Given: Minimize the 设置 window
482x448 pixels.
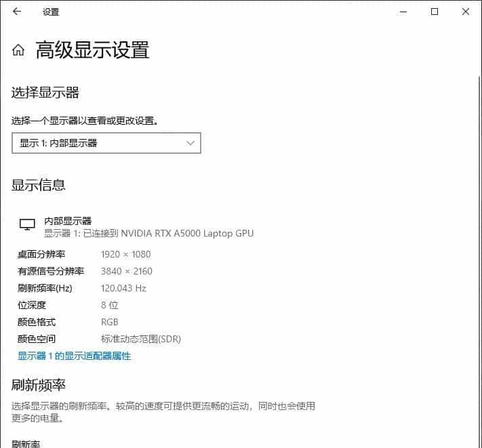Looking at the screenshot, I should 403,12.
